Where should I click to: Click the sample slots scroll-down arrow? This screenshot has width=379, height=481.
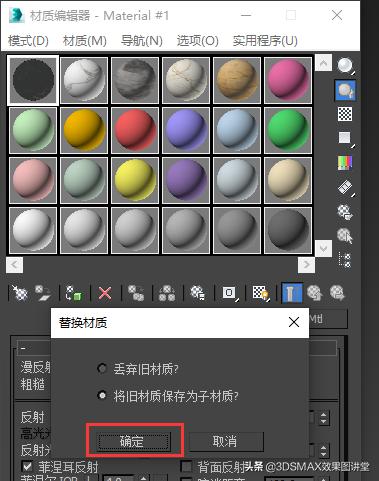coord(323,248)
